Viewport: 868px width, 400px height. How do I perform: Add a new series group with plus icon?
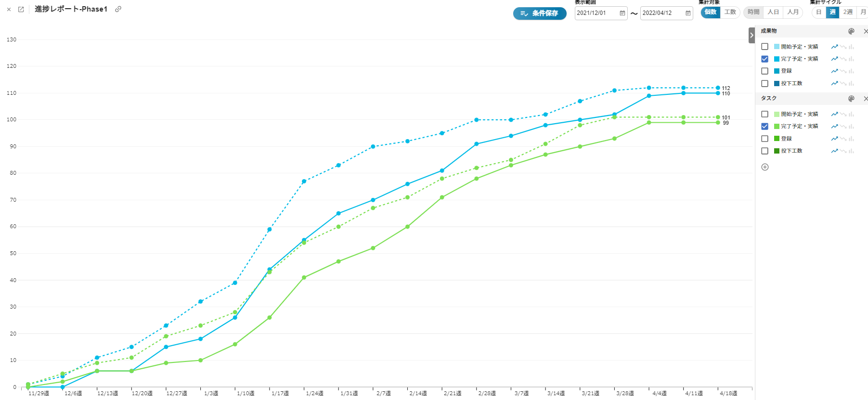pyautogui.click(x=765, y=167)
